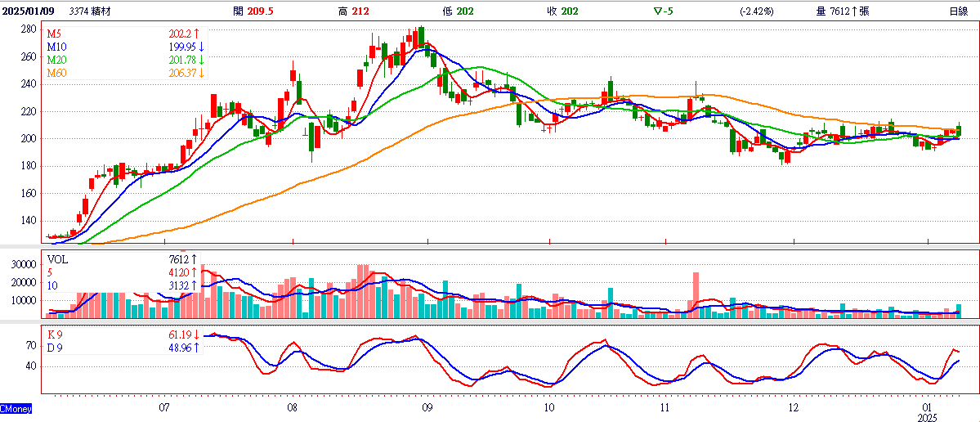Image resolution: width=980 pixels, height=422 pixels.
Task: Click the 日線 daily chart label
Action: pos(958,11)
